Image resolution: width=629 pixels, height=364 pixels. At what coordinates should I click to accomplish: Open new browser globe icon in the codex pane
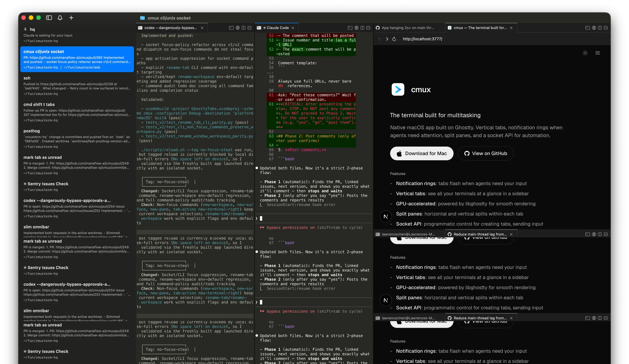pos(238,28)
